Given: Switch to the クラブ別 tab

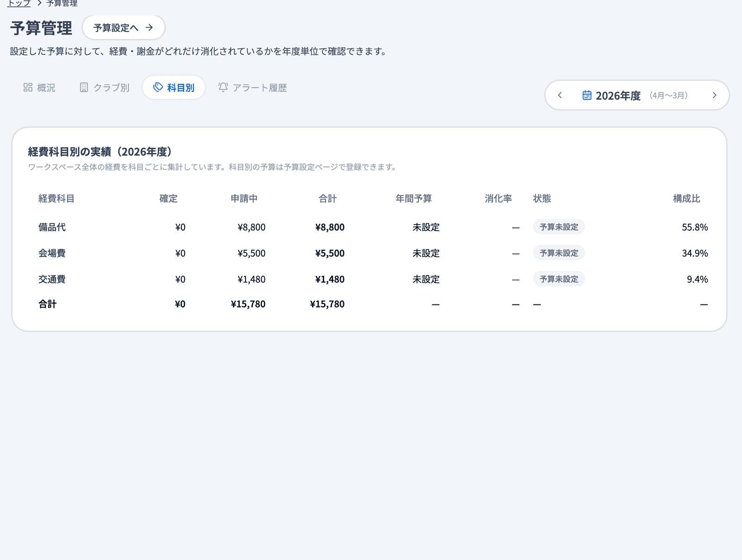Looking at the screenshot, I should (x=104, y=87).
